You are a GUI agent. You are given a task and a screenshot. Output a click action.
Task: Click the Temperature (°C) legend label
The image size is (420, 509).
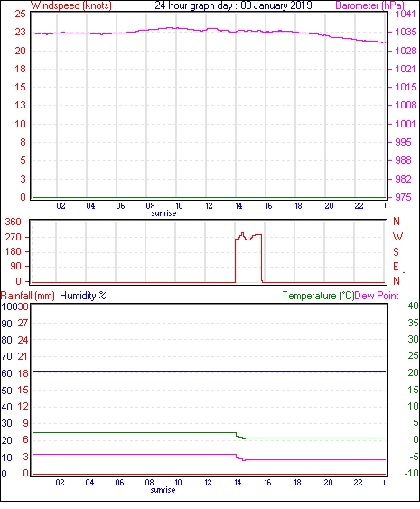pyautogui.click(x=318, y=296)
